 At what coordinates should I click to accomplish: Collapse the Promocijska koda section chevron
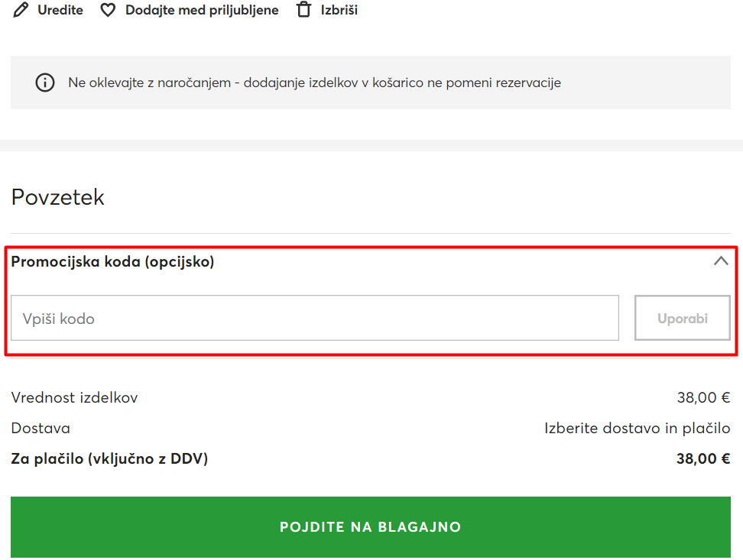tap(721, 261)
